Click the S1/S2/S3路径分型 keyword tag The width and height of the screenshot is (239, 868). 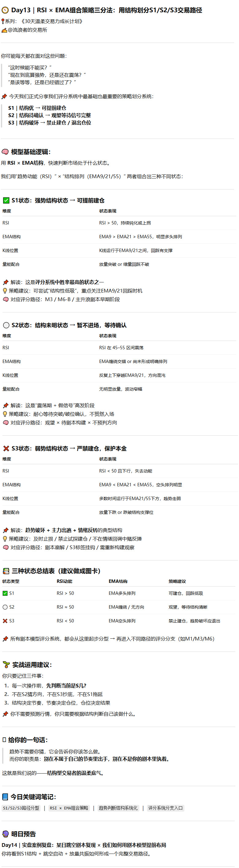coord(21,808)
